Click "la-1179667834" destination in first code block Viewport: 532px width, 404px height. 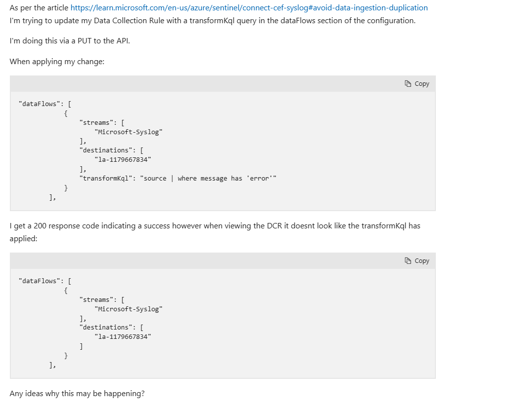pos(123,159)
